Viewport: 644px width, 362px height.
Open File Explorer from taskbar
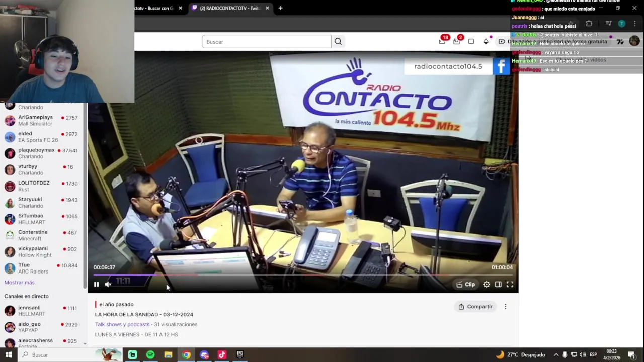[x=168, y=355]
